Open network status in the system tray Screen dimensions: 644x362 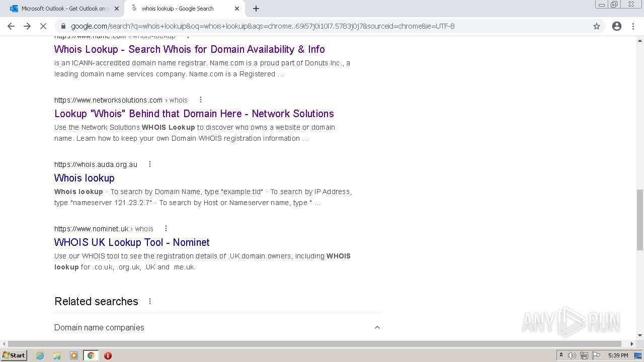click(x=584, y=355)
